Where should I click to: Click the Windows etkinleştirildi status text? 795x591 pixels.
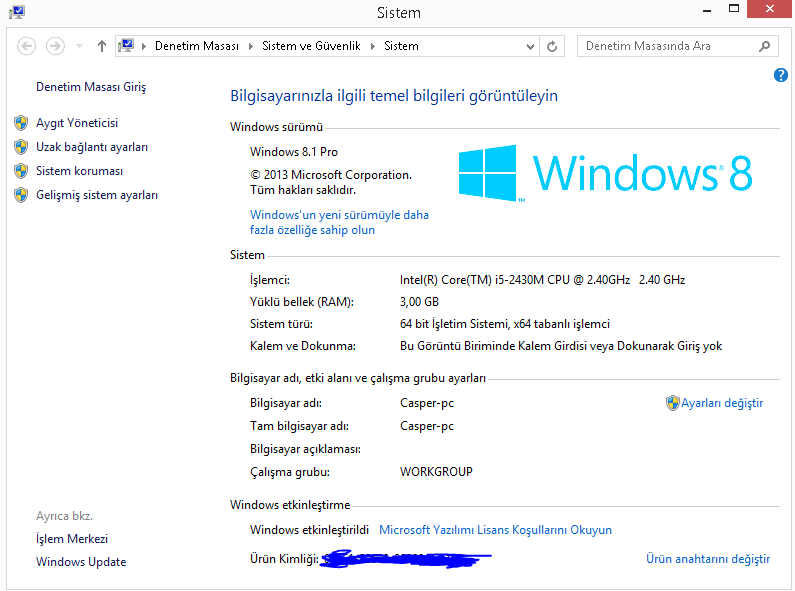[309, 530]
